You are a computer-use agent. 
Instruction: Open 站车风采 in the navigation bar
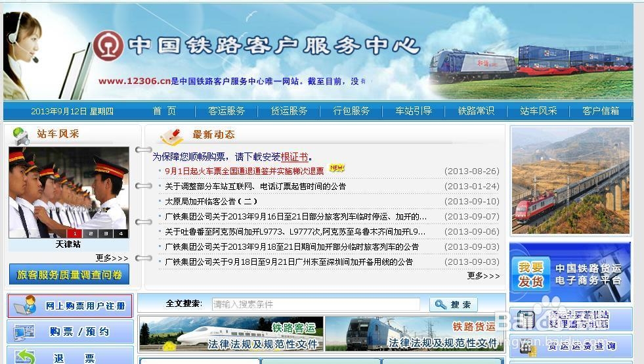click(538, 111)
